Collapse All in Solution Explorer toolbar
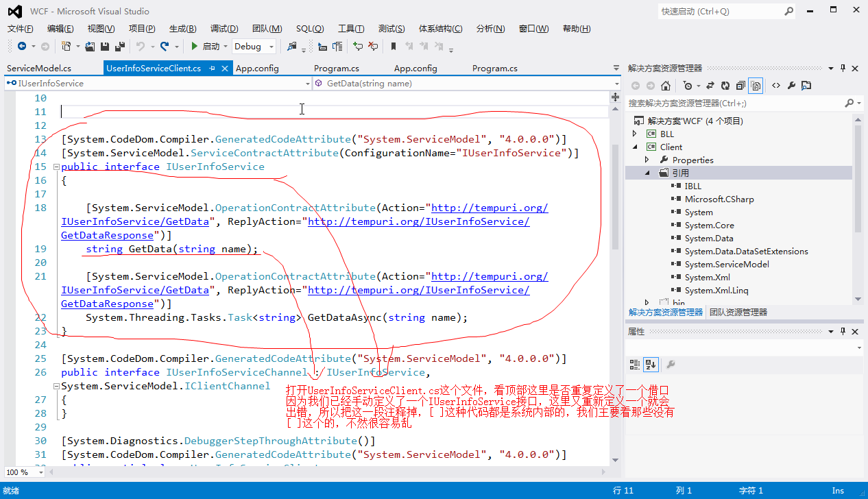The height and width of the screenshot is (499, 868). point(740,86)
